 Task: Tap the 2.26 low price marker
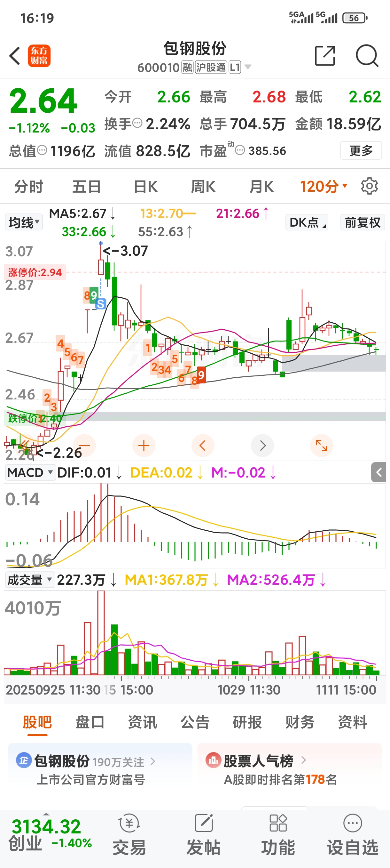(x=59, y=453)
